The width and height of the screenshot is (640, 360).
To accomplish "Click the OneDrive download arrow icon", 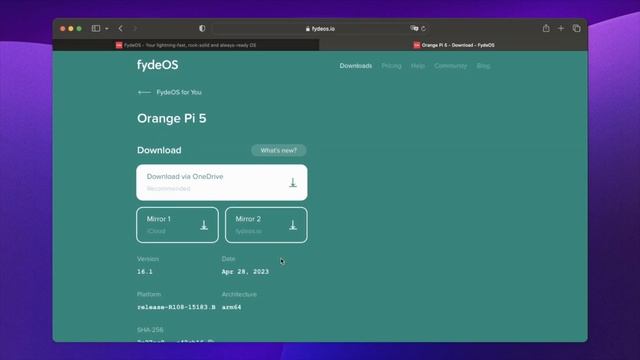I will pos(293,182).
